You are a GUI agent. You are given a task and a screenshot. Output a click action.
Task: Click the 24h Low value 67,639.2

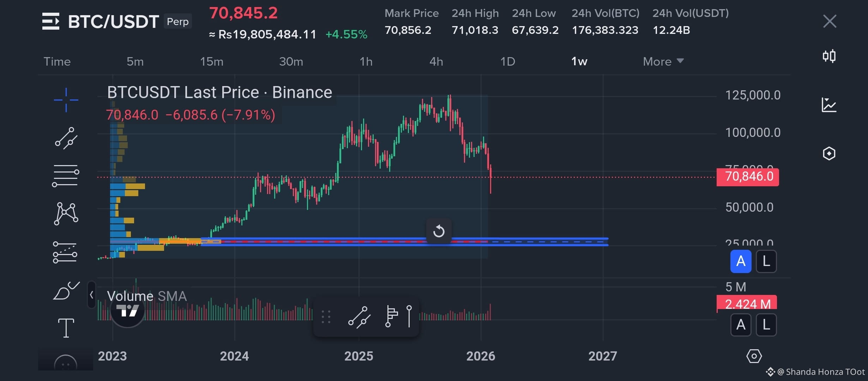tap(535, 30)
